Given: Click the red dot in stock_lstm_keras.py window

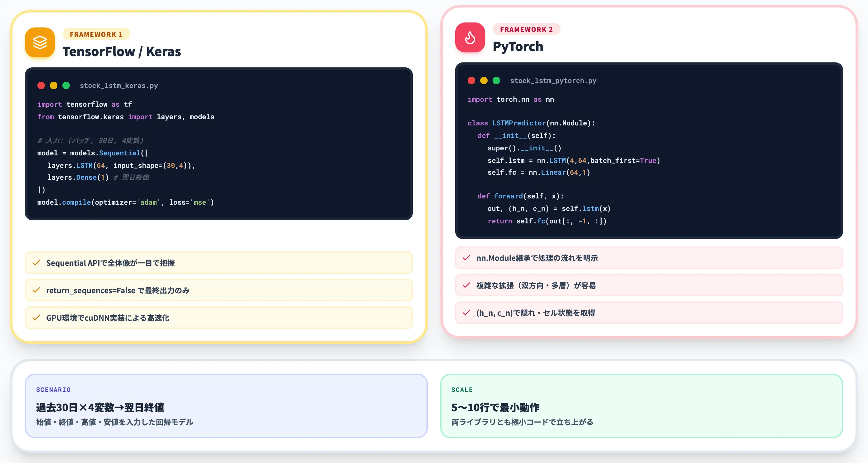Looking at the screenshot, I should [41, 86].
